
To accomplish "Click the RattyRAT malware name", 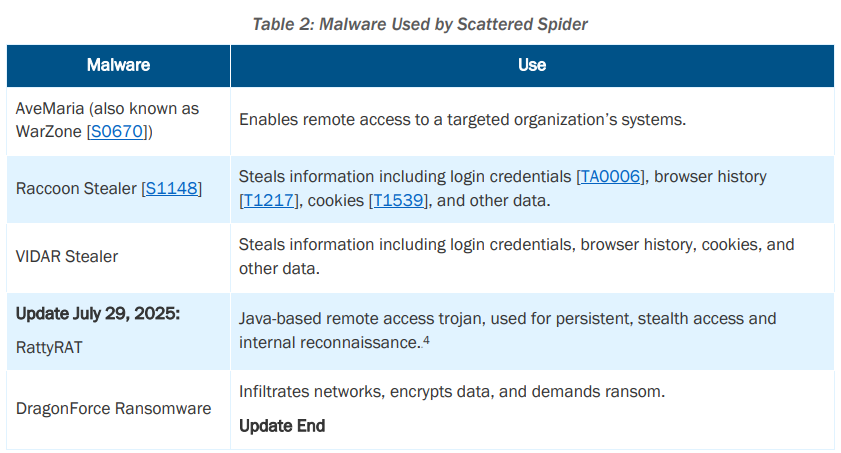I will 49,347.
